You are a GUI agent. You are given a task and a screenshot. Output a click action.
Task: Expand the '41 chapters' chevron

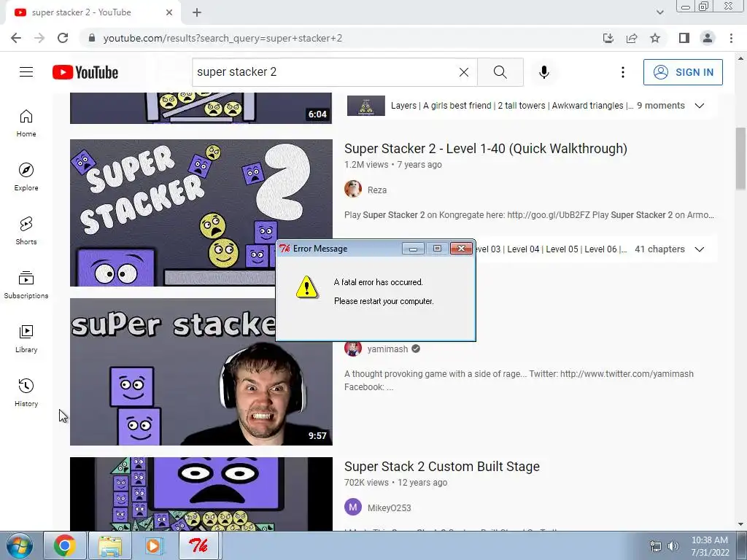[700, 249]
